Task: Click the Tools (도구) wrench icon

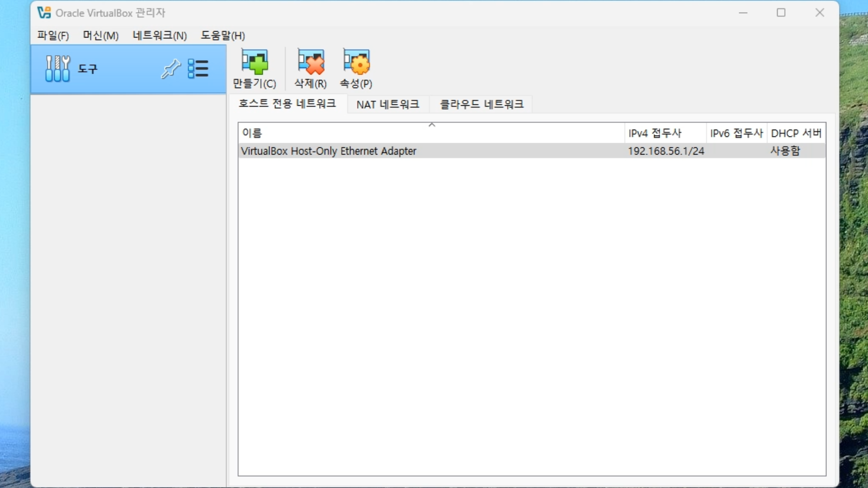Action: click(x=58, y=69)
